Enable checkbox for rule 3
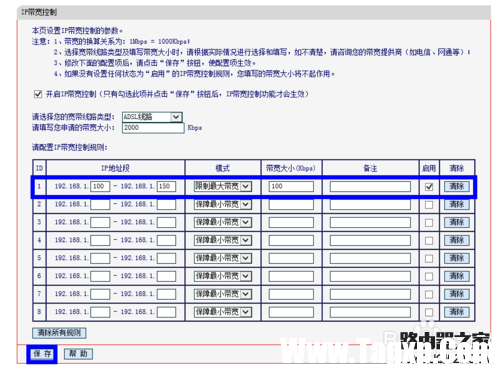This screenshot has width=500, height=372. click(x=429, y=223)
